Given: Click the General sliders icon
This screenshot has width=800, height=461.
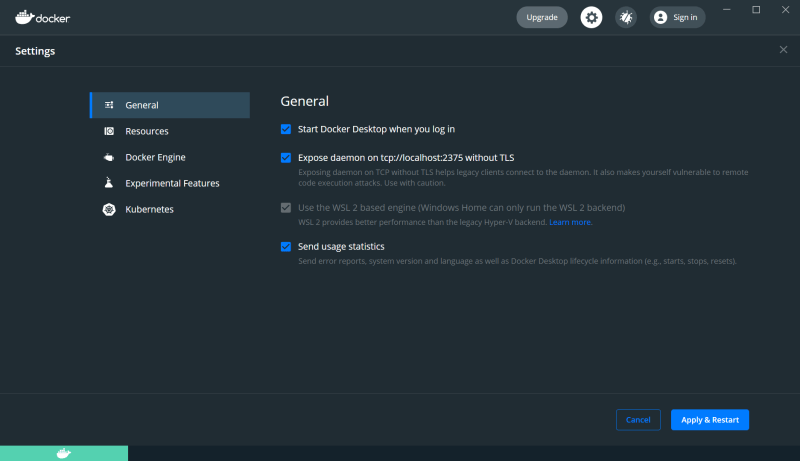Looking at the screenshot, I should (109, 105).
